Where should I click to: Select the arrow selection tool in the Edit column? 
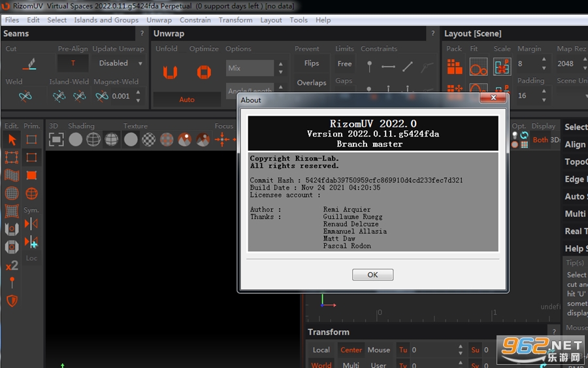click(x=12, y=139)
